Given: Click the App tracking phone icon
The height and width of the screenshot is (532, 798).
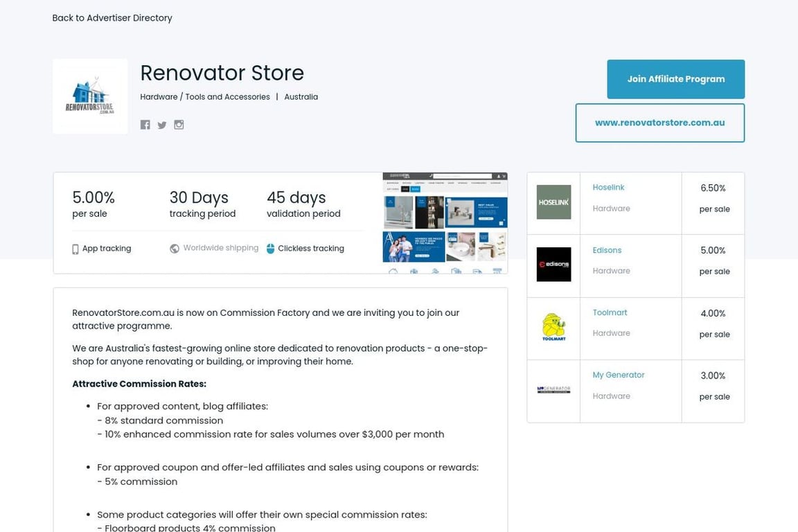Looking at the screenshot, I should (76, 249).
